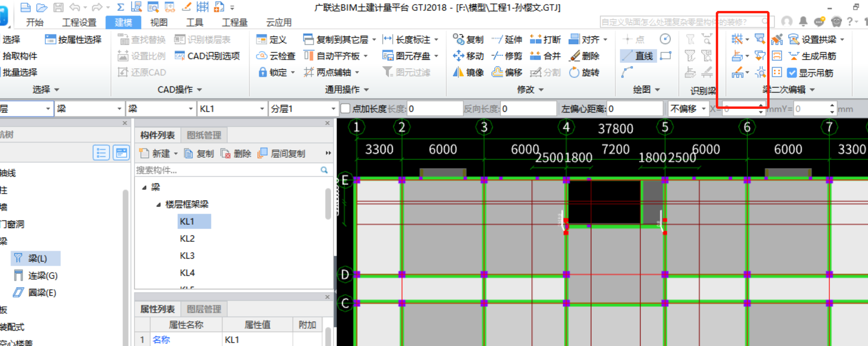Open the 工具 ribbon tab

[x=195, y=22]
